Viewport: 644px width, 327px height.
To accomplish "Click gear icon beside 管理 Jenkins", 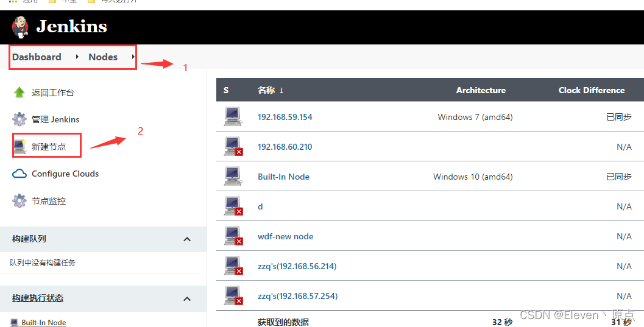I will (x=19, y=119).
